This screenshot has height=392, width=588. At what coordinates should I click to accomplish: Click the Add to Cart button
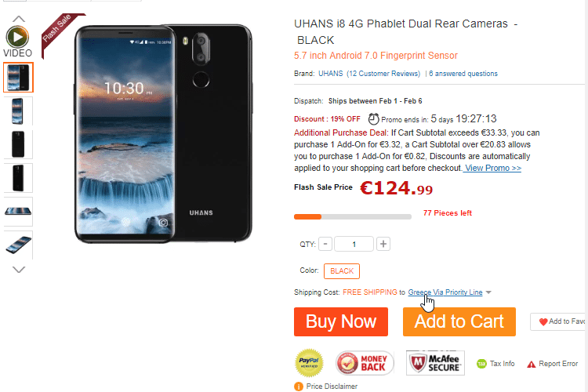click(459, 322)
